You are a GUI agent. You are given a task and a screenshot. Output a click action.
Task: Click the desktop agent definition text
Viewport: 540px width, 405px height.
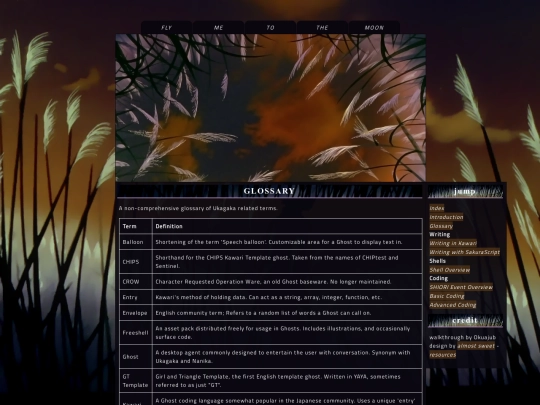[x=283, y=357]
